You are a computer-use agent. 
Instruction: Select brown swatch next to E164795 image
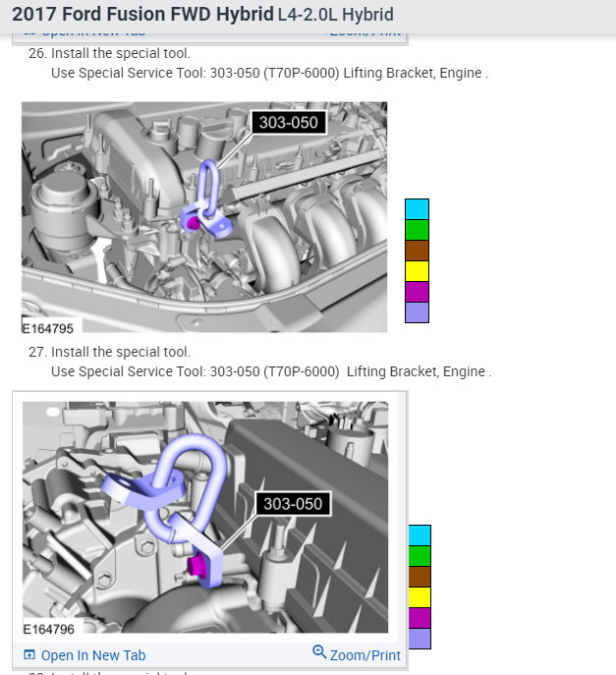(417, 251)
